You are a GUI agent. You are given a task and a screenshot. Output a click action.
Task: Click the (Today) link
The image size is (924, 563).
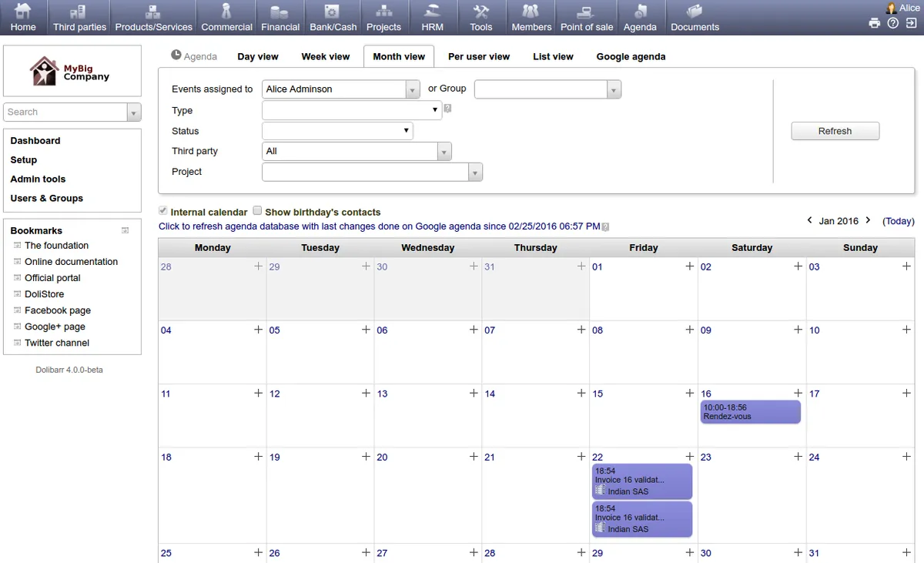coord(898,221)
